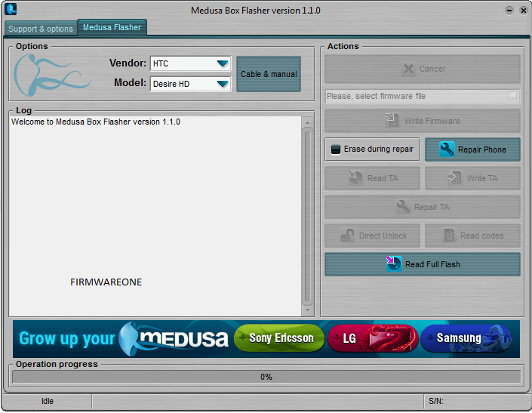Click the Medusa app icon in title bar

tap(11, 9)
